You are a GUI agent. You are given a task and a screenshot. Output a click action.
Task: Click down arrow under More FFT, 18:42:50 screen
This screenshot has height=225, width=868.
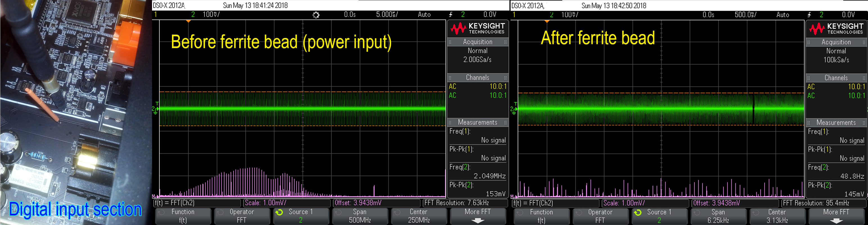(836, 221)
